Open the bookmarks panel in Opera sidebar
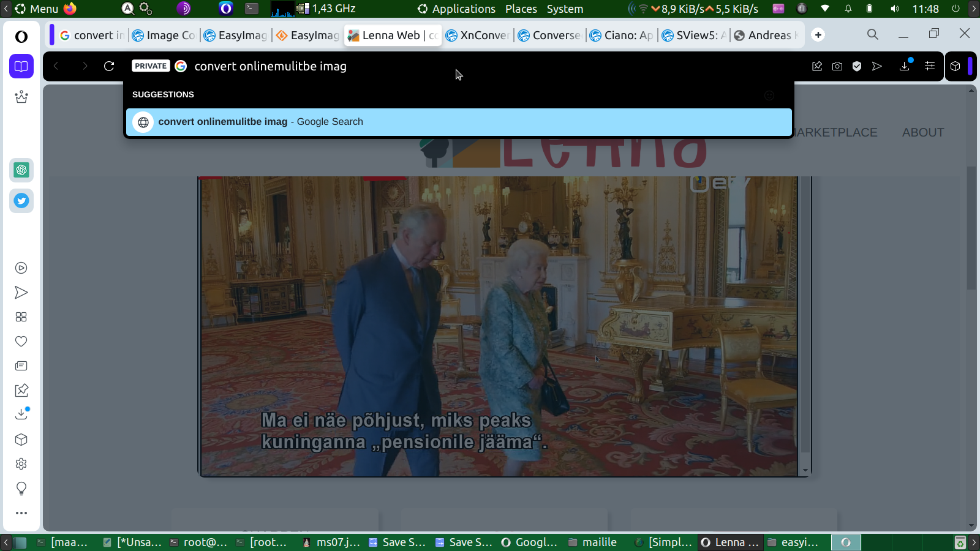The width and height of the screenshot is (980, 551). coord(21,66)
